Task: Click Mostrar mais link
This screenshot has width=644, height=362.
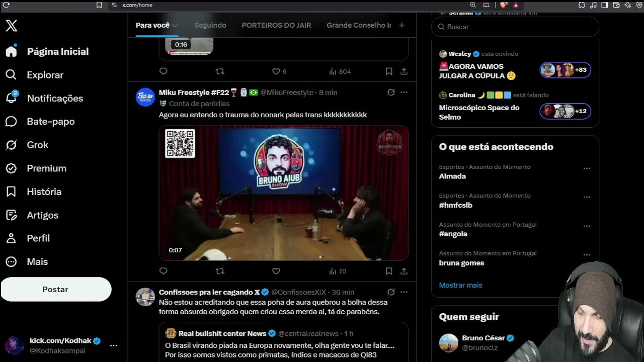Action: coord(460,285)
